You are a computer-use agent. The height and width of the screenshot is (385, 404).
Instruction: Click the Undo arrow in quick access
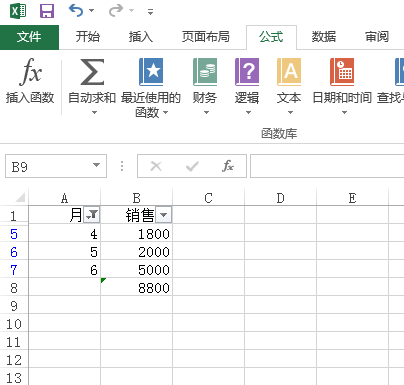coord(76,10)
